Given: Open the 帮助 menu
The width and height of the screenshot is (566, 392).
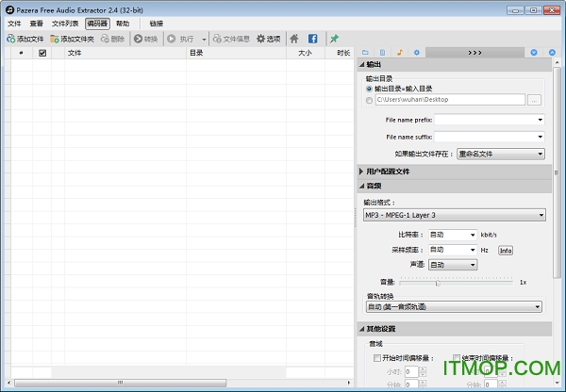Looking at the screenshot, I should tap(123, 24).
